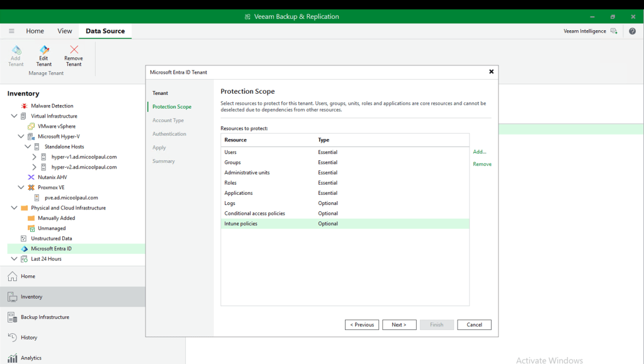The width and height of the screenshot is (644, 364).
Task: Select the Groups resource row
Action: (345, 162)
